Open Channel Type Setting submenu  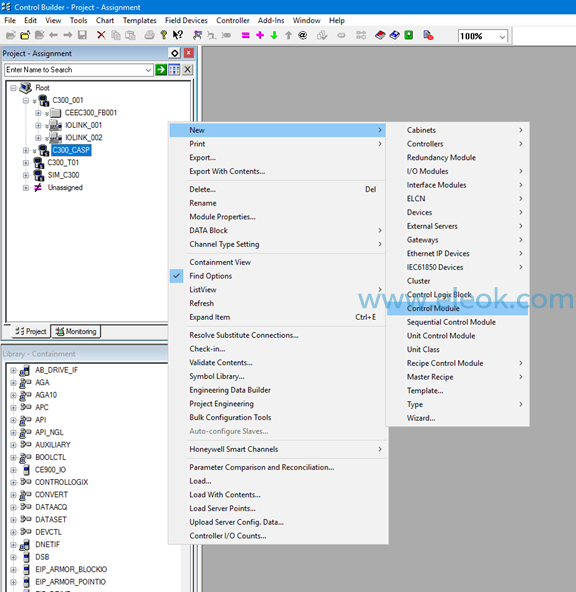tap(277, 244)
